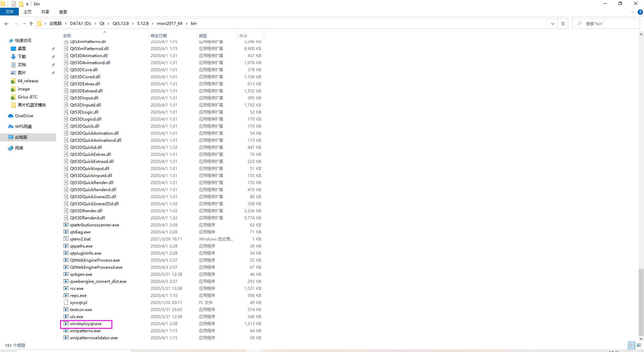Open recent locations dropdown arrow
Image resolution: width=644 pixels, height=352 pixels.
click(x=24, y=24)
